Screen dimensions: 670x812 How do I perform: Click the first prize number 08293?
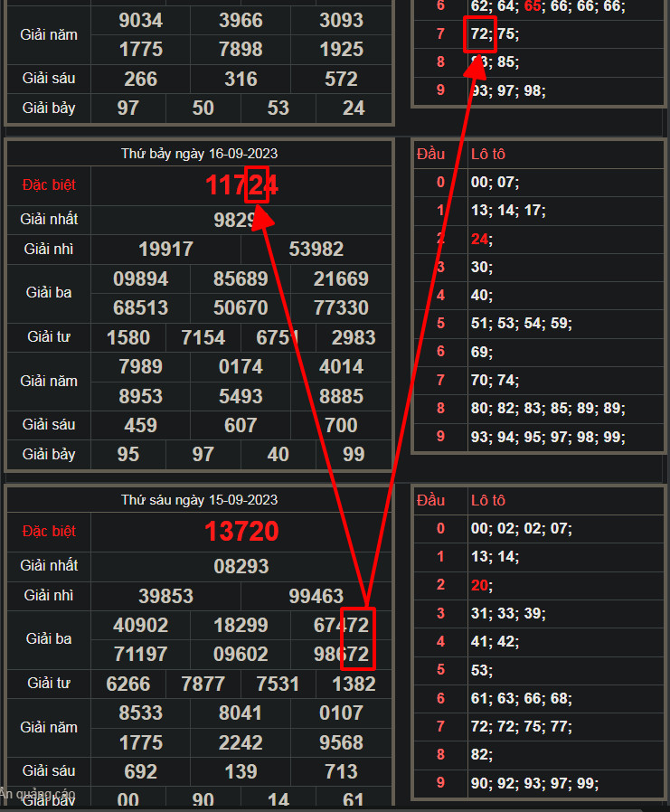[241, 566]
